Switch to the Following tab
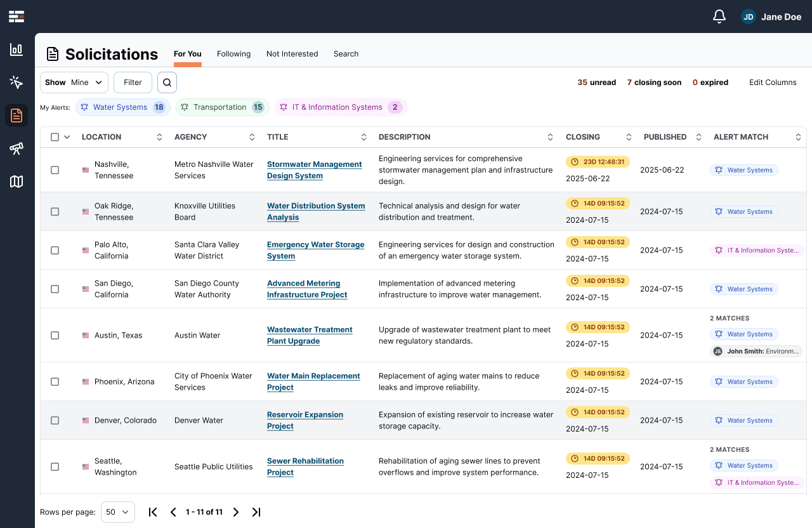This screenshot has height=528, width=812. tap(233, 54)
